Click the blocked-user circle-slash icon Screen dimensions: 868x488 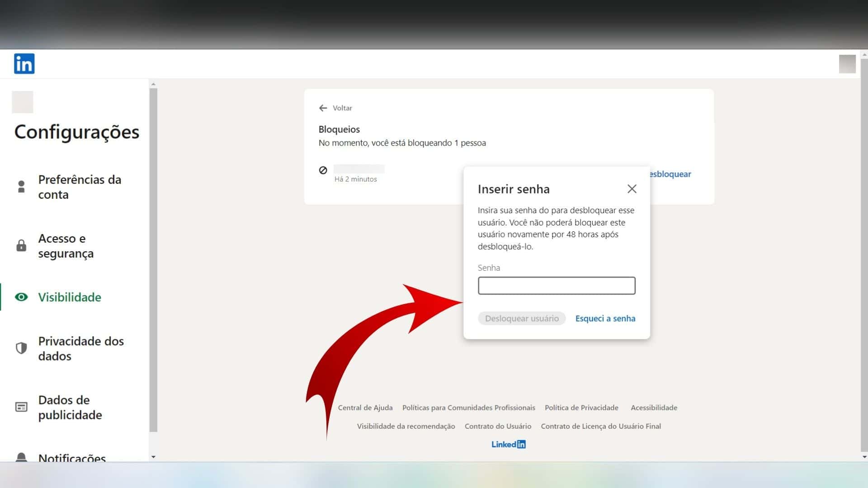[323, 170]
